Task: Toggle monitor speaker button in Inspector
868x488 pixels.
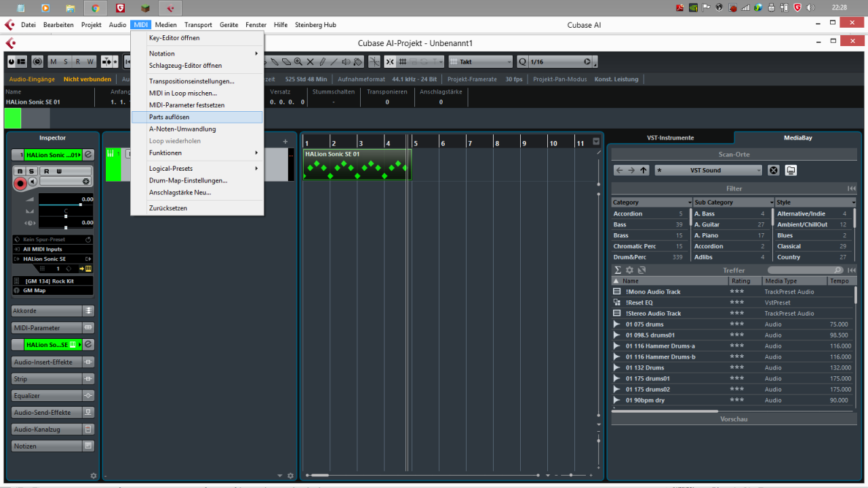Action: pyautogui.click(x=33, y=181)
